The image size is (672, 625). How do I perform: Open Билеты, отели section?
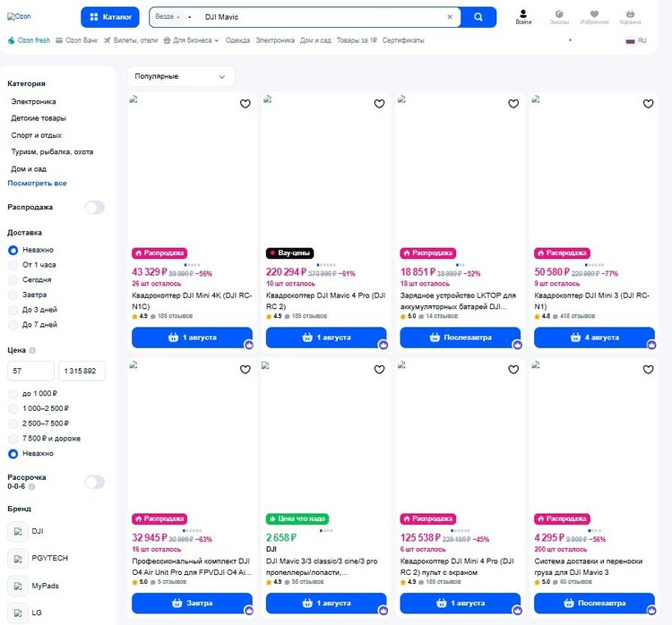point(131,40)
